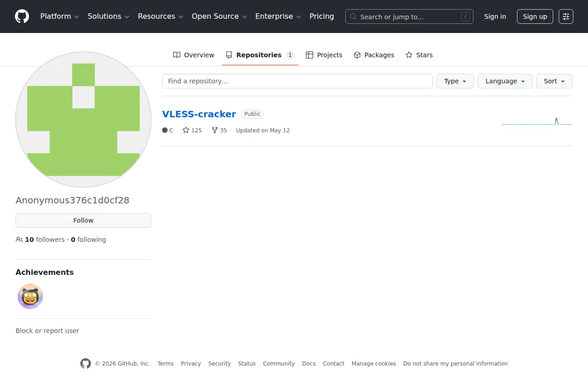Click Block or report user
Screen dimensions: 588x388
(x=47, y=331)
